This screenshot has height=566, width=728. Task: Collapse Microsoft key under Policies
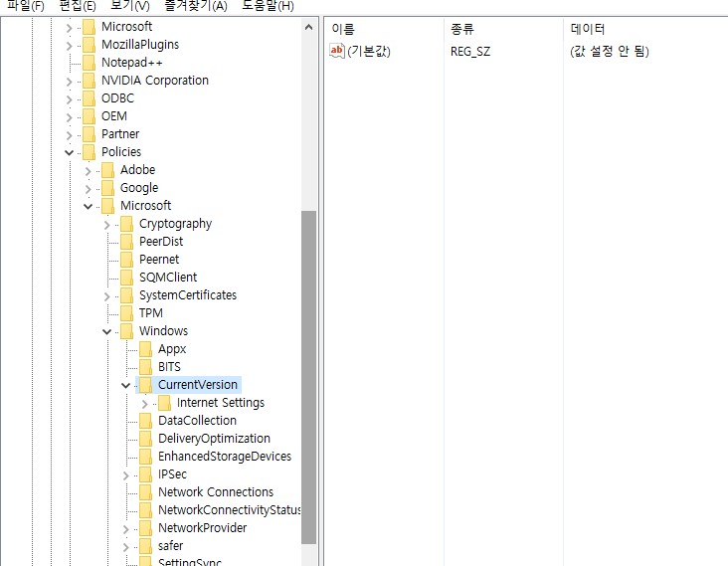pos(89,206)
